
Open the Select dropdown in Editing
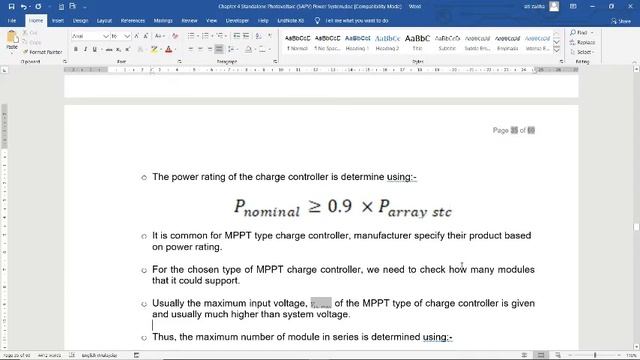582,52
